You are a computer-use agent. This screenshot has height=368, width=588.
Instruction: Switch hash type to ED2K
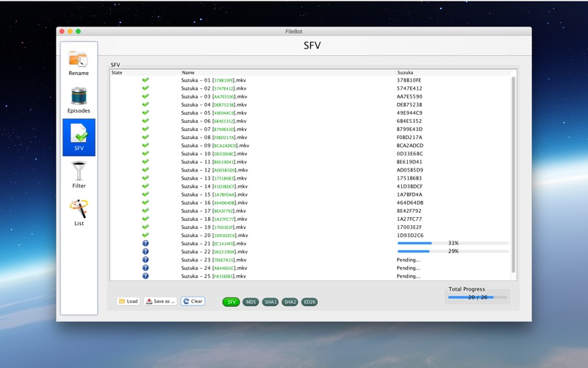(309, 302)
